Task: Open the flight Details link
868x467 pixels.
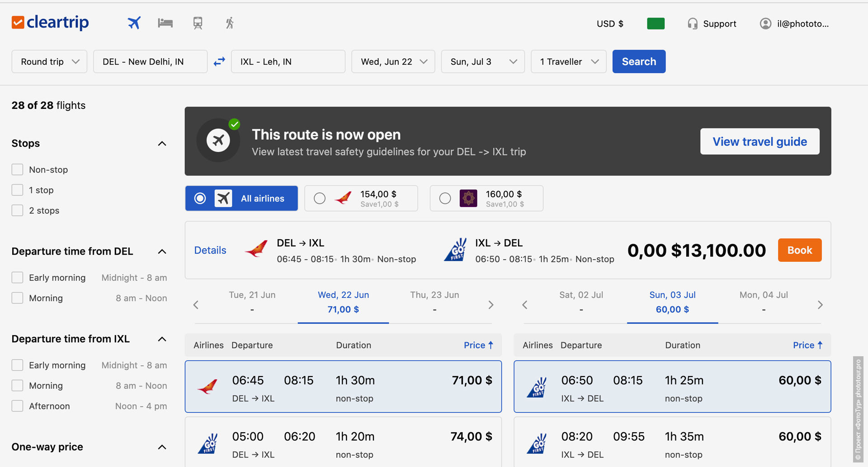Action: (x=210, y=250)
